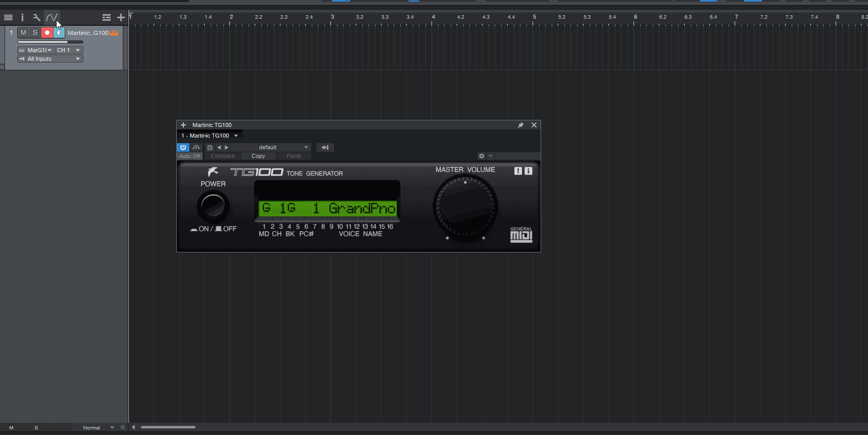Mute track 1 Martinic TG100
868x435 pixels.
click(23, 32)
